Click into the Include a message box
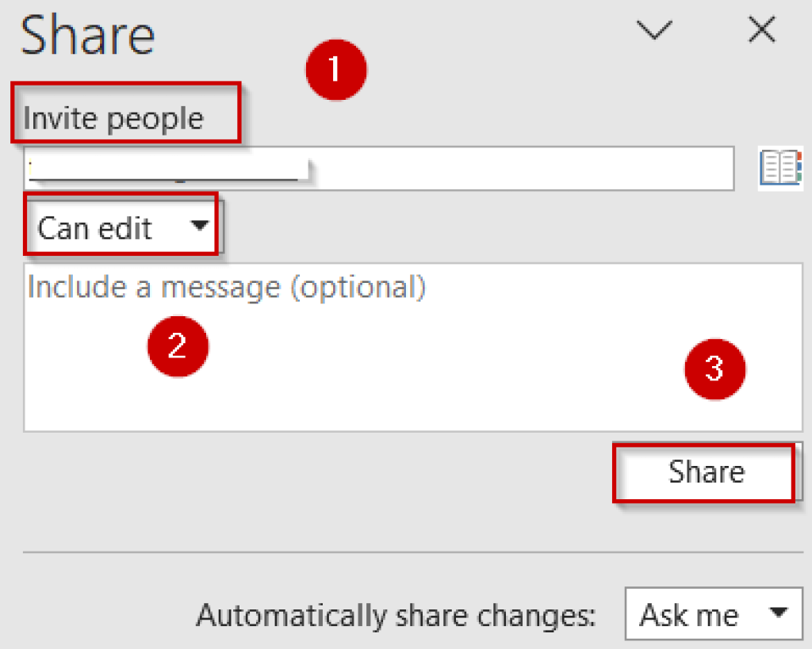Viewport: 812px width, 649px height. click(x=412, y=349)
